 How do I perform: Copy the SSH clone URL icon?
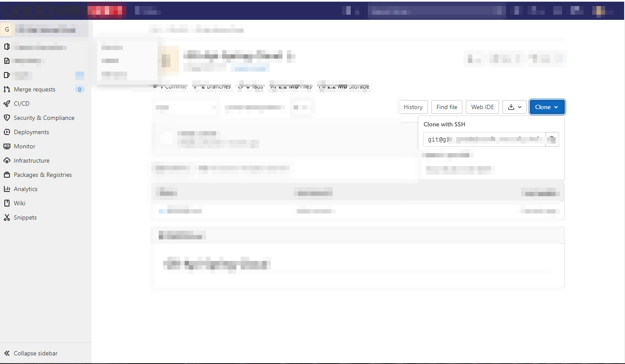[552, 139]
